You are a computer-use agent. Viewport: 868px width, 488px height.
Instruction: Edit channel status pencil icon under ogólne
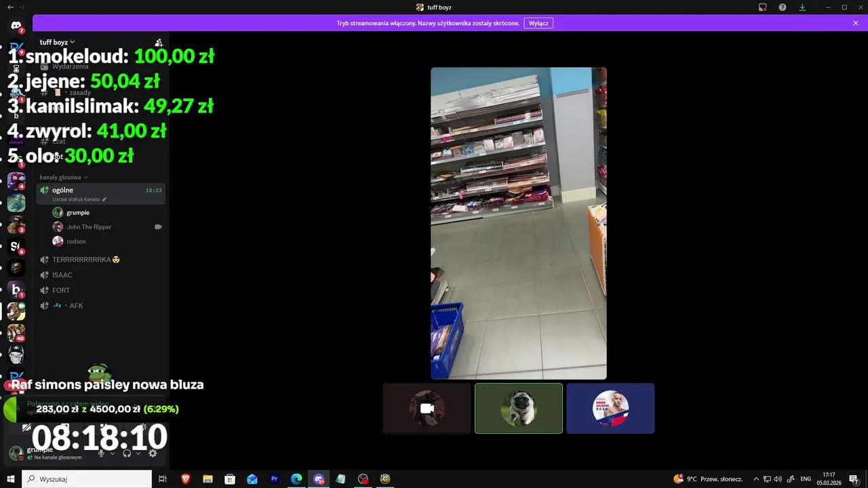104,199
